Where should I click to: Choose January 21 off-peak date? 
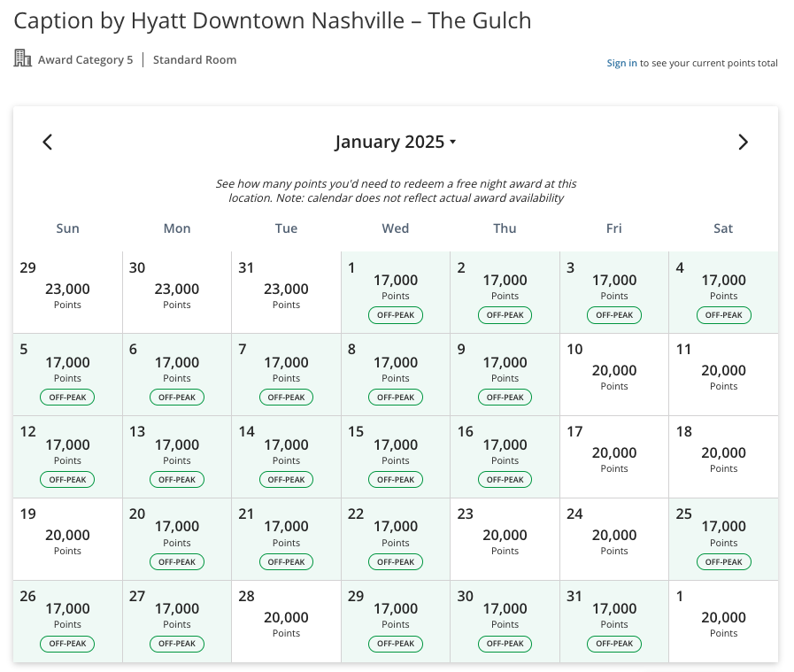coord(286,539)
